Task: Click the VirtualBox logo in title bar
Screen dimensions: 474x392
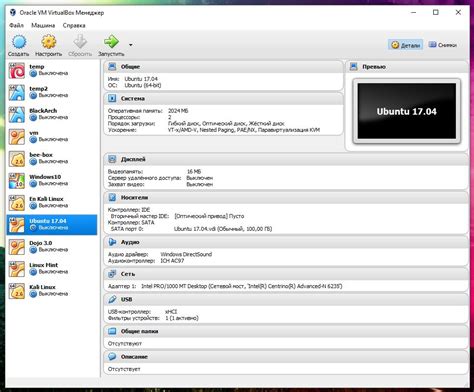Action: tap(13, 13)
